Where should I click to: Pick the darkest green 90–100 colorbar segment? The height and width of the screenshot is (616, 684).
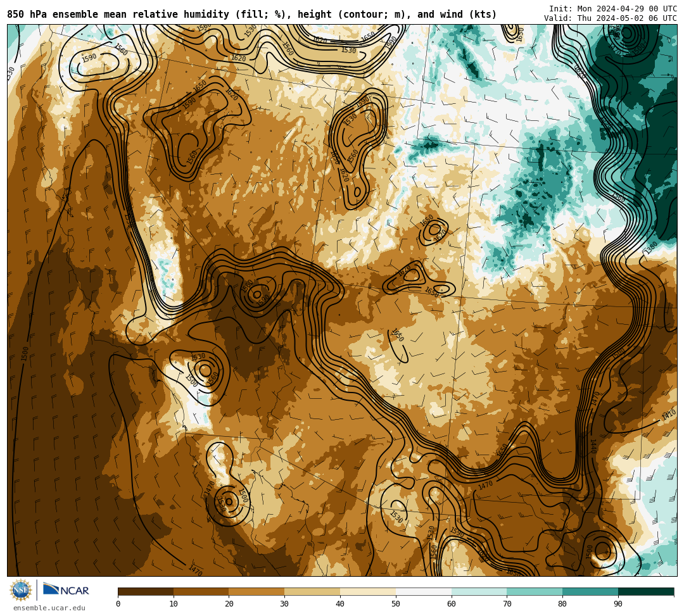646,591
